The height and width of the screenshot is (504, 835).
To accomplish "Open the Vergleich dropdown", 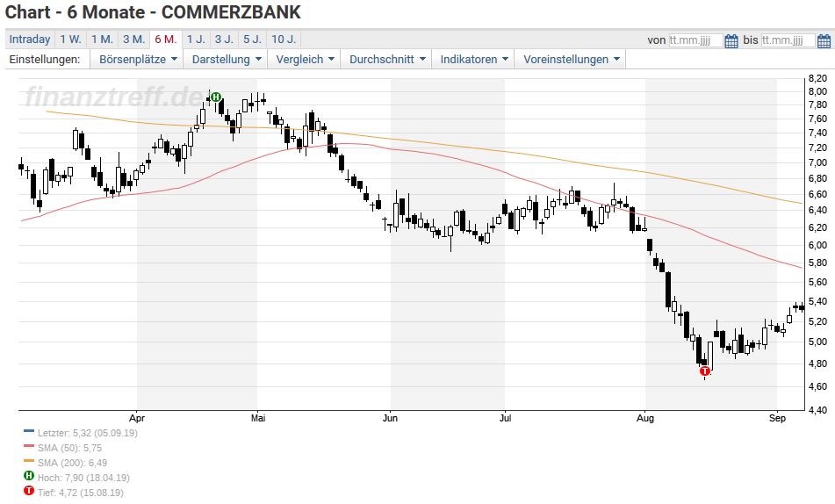I will tap(305, 59).
